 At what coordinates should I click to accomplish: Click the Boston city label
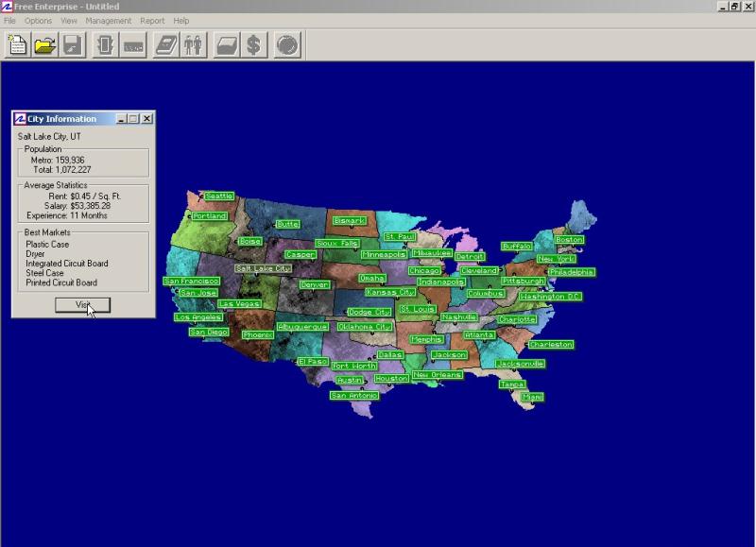tap(569, 240)
